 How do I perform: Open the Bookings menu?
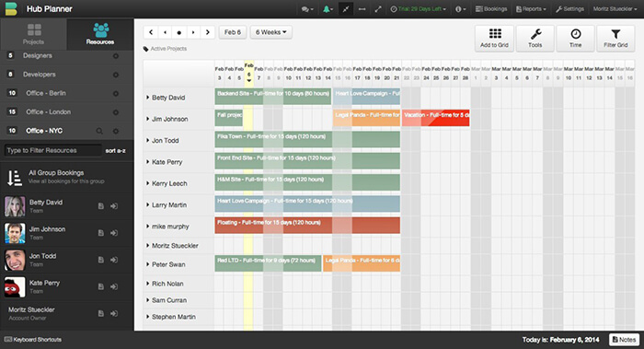point(491,9)
